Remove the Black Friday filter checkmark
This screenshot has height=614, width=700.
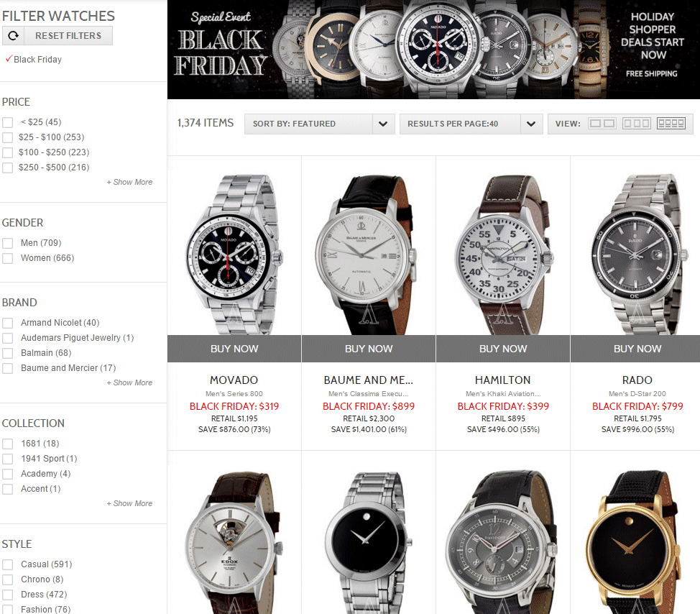(x=9, y=59)
